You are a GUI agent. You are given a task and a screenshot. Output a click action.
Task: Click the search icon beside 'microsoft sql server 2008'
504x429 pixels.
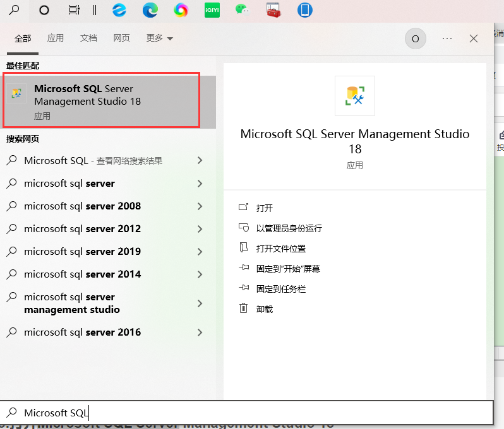coord(11,206)
